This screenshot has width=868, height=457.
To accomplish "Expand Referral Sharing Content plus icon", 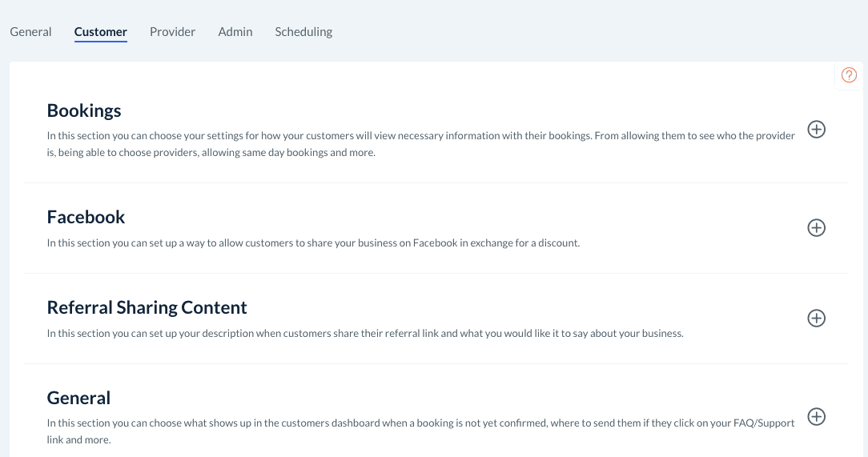I will (x=816, y=319).
